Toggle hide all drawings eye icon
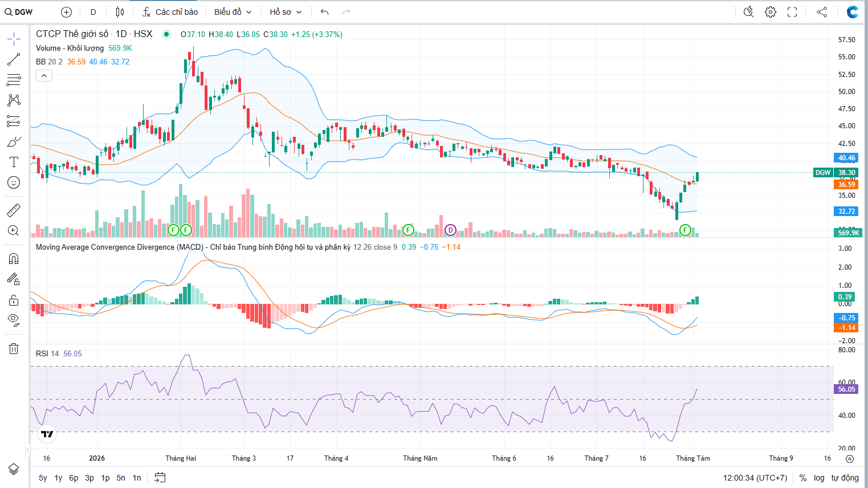Viewport: 868px width, 488px height. (14, 320)
